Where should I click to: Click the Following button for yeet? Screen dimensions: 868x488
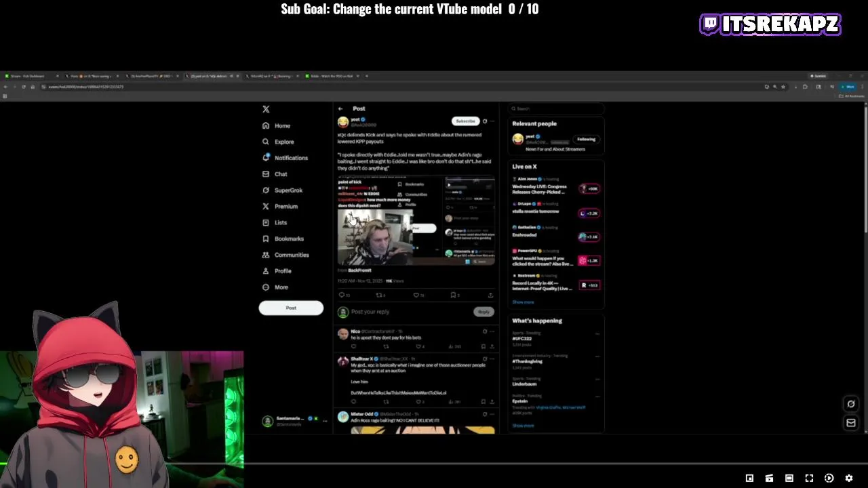586,140
